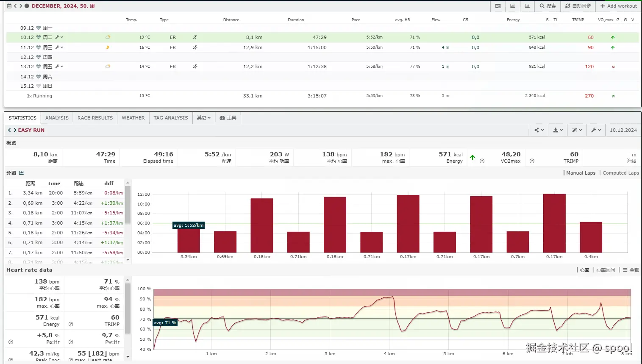The image size is (642, 364).
Task: Switch laps view to Computed Laps
Action: coord(620,173)
